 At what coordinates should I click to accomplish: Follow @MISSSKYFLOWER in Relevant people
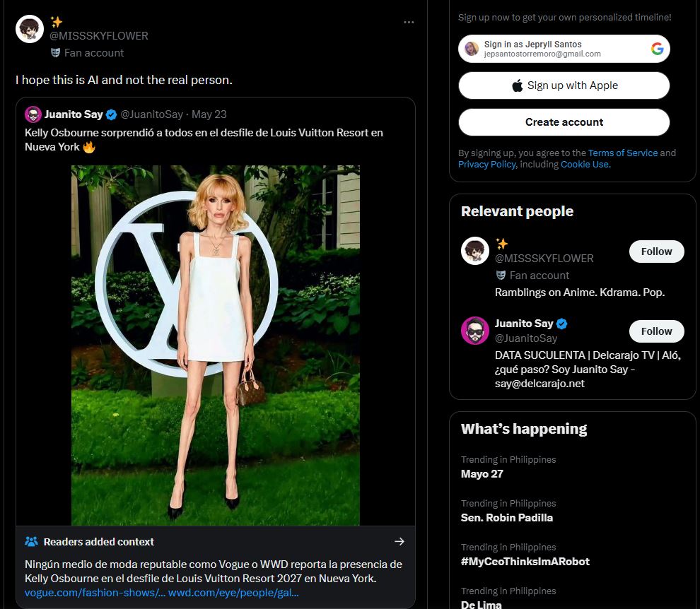point(656,252)
